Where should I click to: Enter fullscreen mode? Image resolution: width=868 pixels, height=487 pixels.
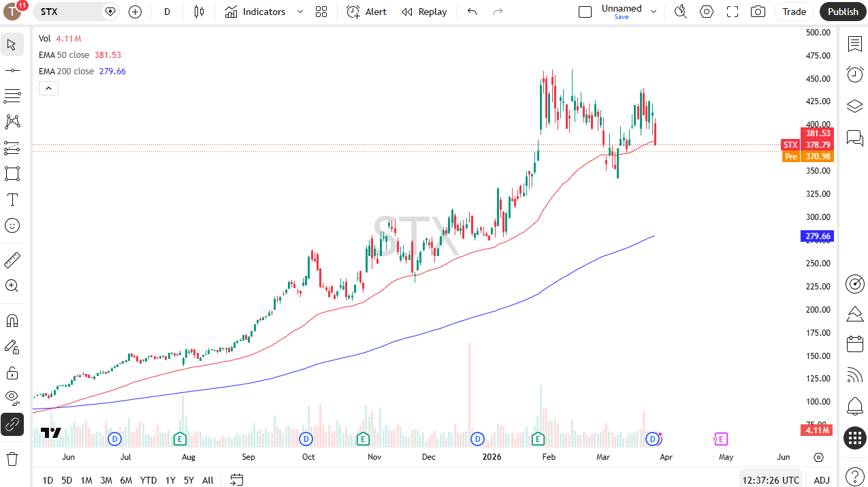pyautogui.click(x=733, y=12)
